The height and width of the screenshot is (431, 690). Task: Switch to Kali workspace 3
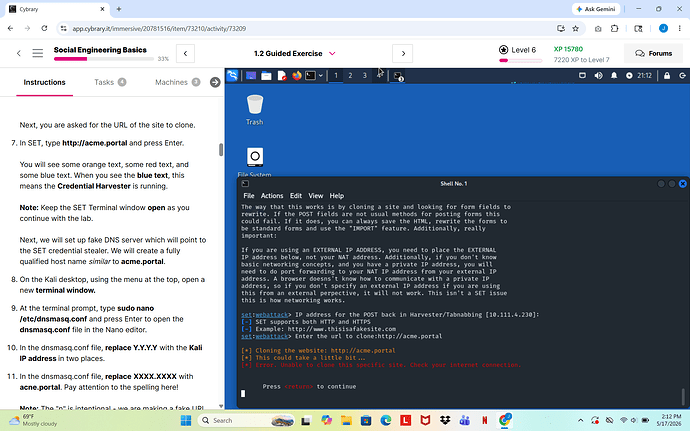pos(364,76)
